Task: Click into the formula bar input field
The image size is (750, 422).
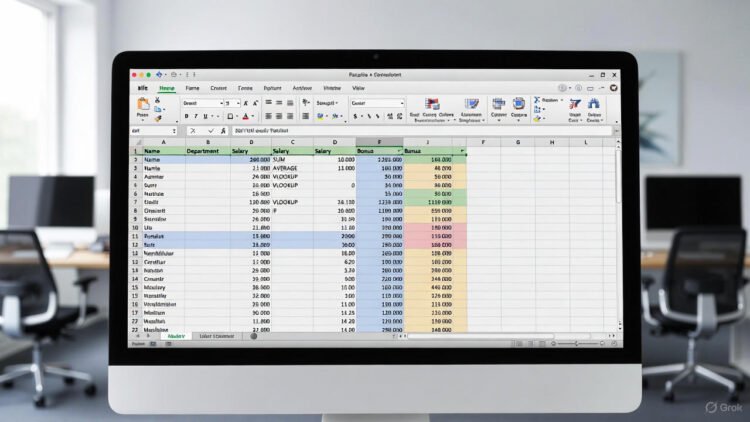Action: [421, 131]
